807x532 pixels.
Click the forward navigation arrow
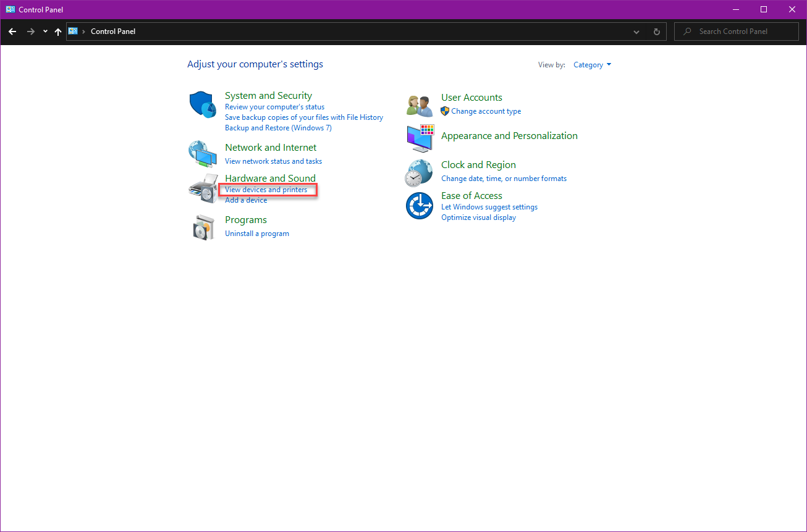click(x=30, y=32)
